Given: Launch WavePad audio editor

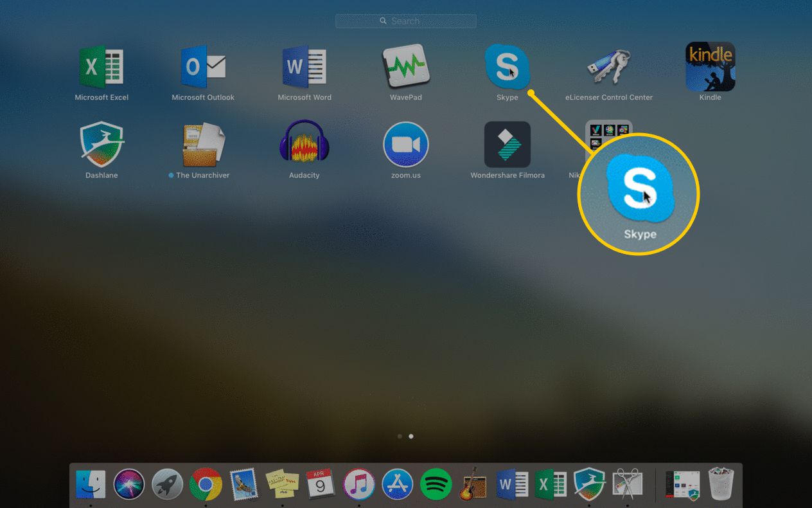Looking at the screenshot, I should click(x=405, y=68).
